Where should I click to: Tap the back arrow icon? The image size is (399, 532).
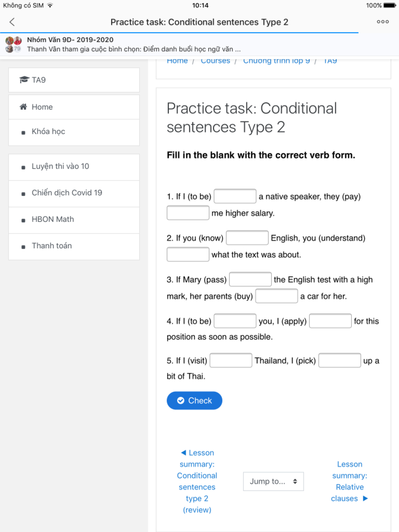click(12, 22)
